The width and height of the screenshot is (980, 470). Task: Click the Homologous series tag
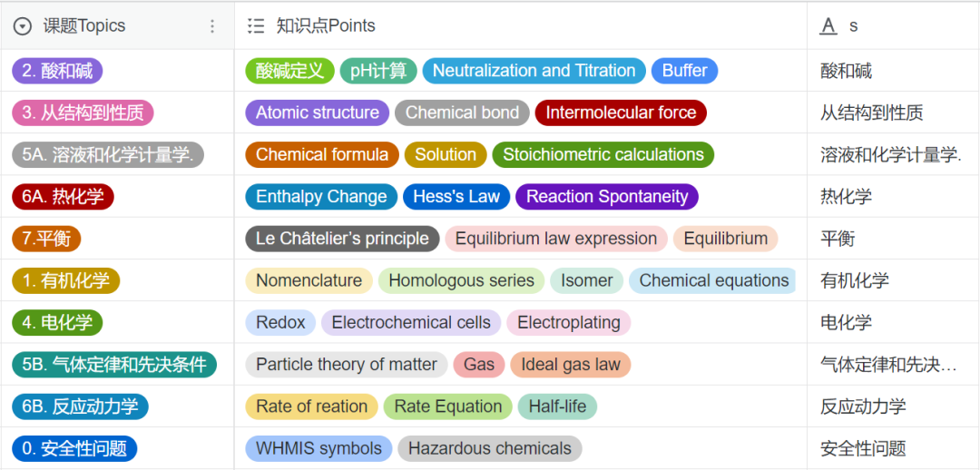pos(461,280)
